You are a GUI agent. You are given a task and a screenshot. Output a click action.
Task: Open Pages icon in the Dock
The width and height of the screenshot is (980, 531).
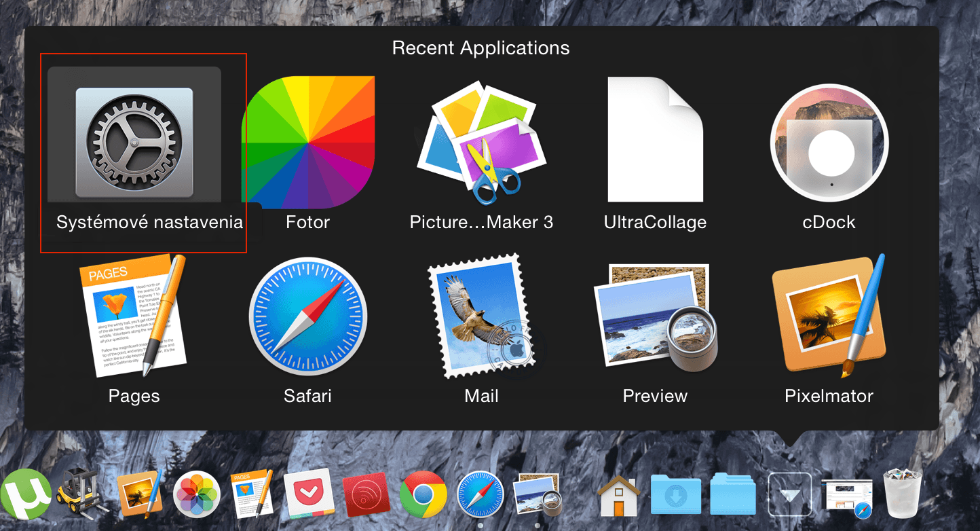tap(252, 495)
